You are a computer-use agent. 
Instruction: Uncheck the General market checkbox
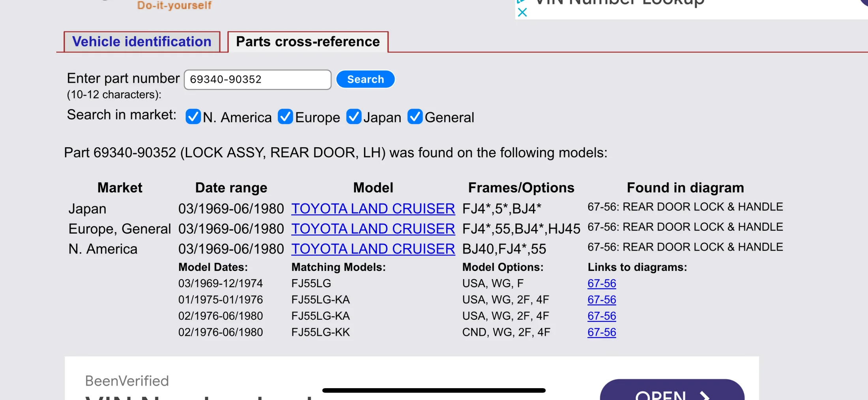pos(415,117)
